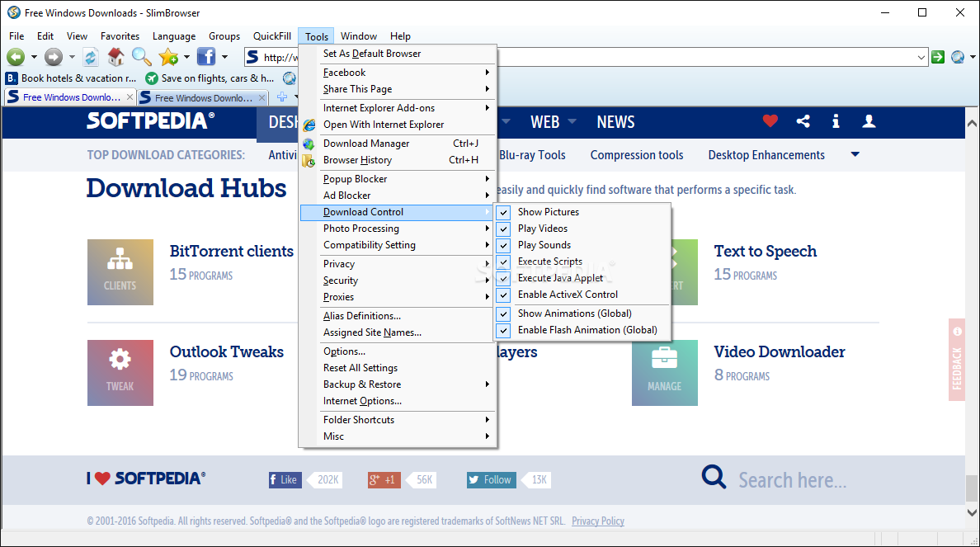This screenshot has width=980, height=547.
Task: Click the Open With Internet Explorer icon
Action: coord(309,125)
